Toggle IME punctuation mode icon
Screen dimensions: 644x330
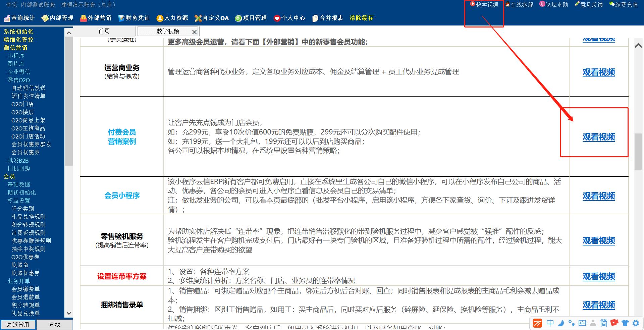coord(572,323)
